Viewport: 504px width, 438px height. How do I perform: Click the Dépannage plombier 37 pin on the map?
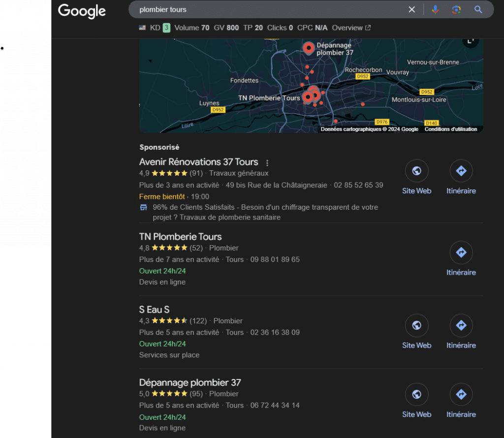tap(309, 48)
